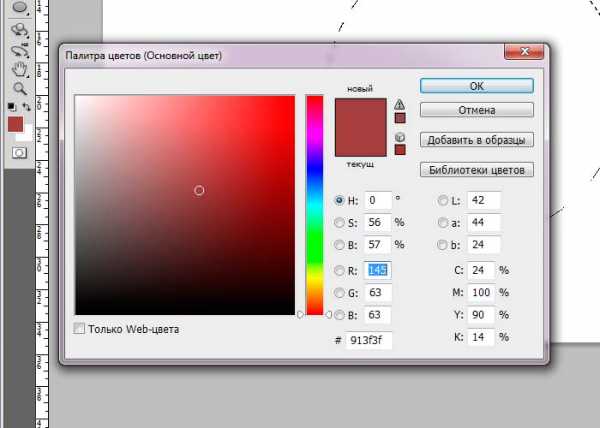Click the out-of-gamut warning triangle
Screen dimensions: 600x428
[x=400, y=104]
